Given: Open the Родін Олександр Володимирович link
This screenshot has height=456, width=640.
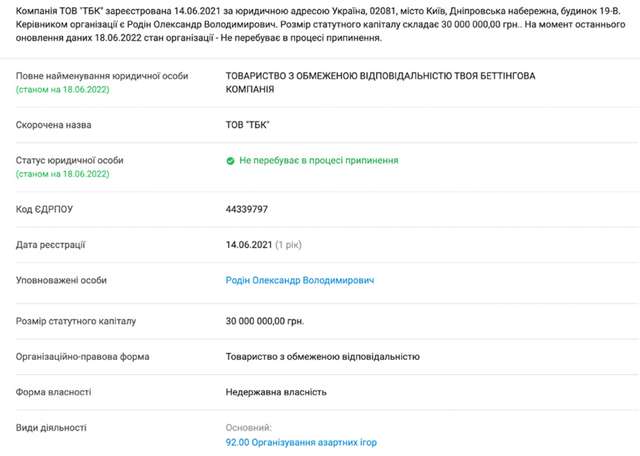Looking at the screenshot, I should (300, 281).
